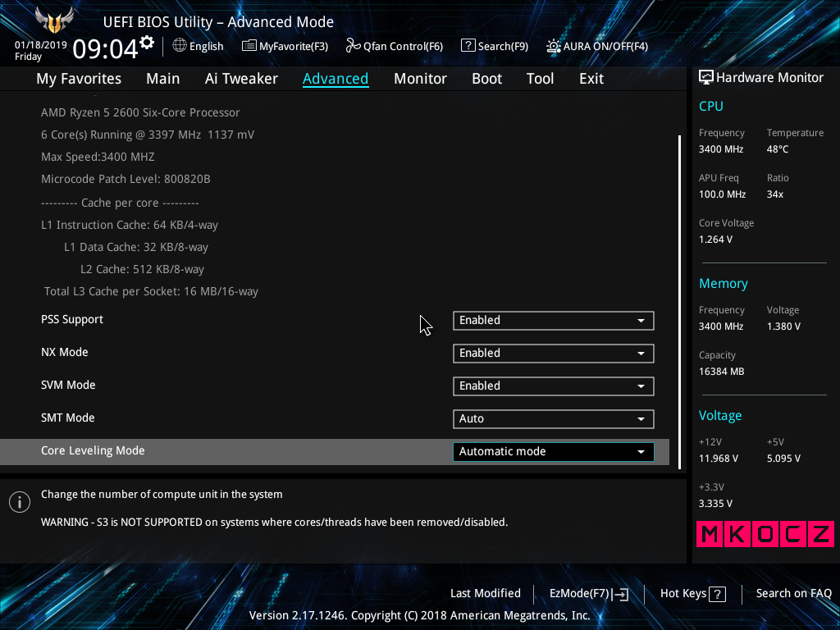Select the SVM Mode label
840x630 pixels.
[68, 385]
